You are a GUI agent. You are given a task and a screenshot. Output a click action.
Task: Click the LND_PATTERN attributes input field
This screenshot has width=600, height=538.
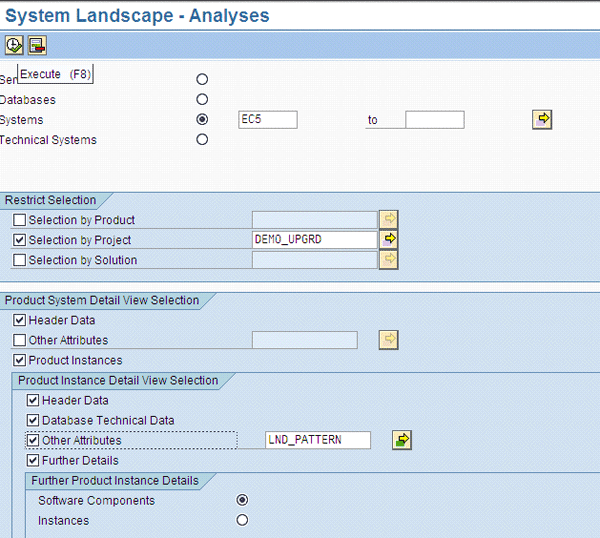pyautogui.click(x=318, y=440)
